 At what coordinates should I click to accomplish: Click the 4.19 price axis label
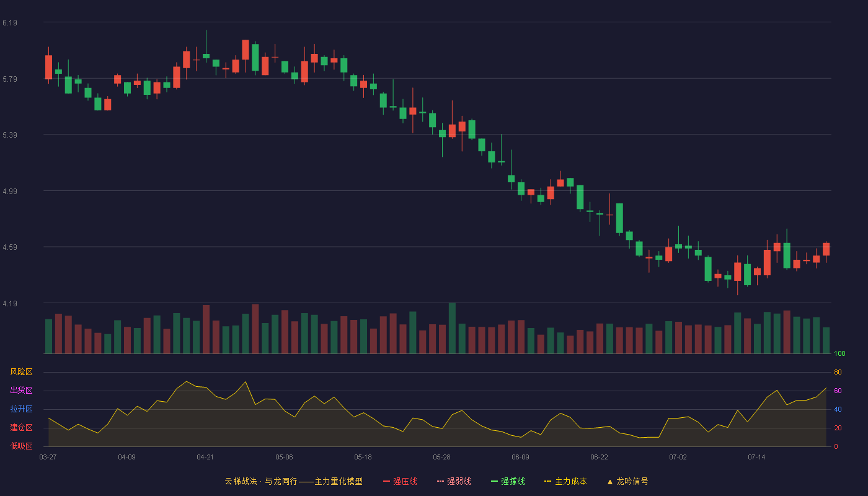pyautogui.click(x=9, y=304)
